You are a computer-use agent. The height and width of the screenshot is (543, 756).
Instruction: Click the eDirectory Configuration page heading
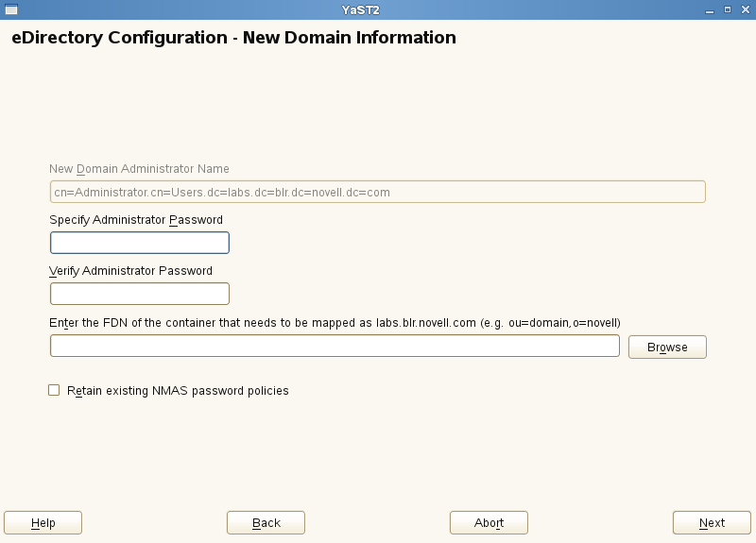coord(233,39)
